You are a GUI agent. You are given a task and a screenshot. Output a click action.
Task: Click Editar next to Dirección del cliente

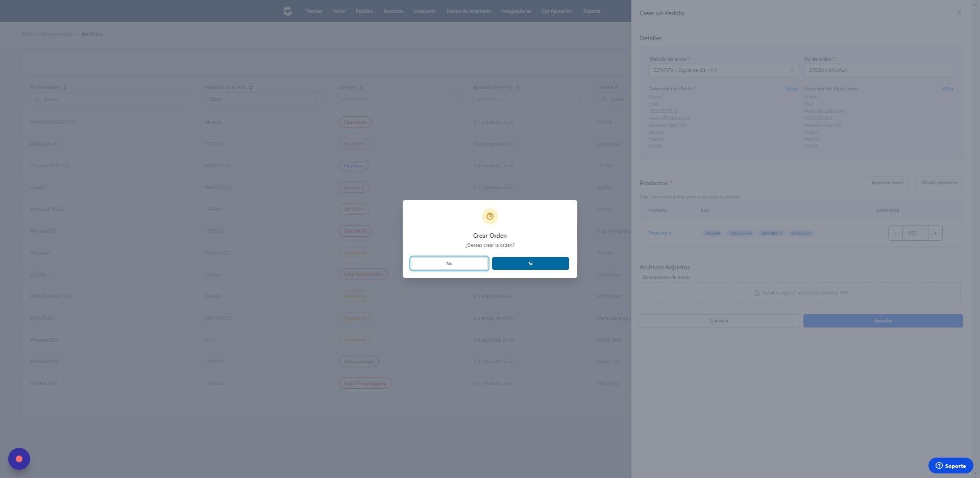coord(792,88)
